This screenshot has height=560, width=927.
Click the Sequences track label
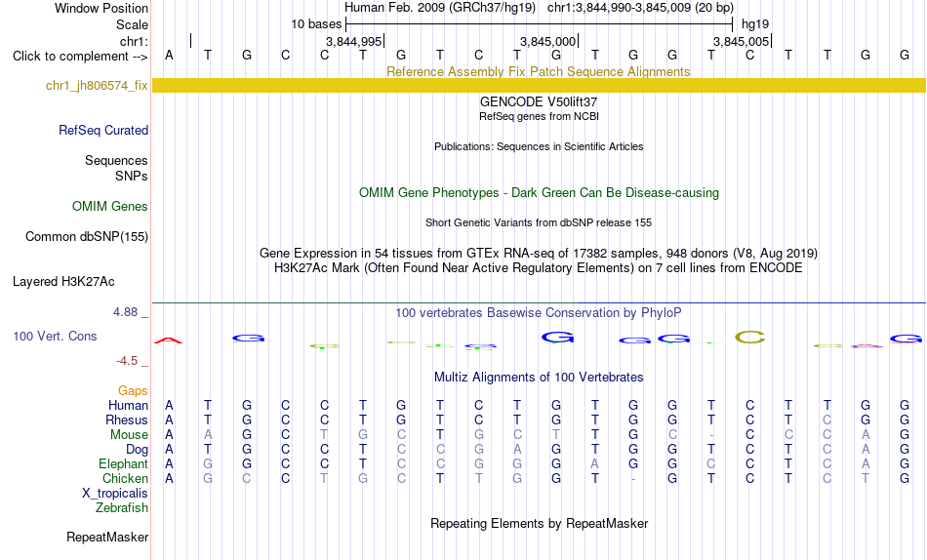coord(116,160)
